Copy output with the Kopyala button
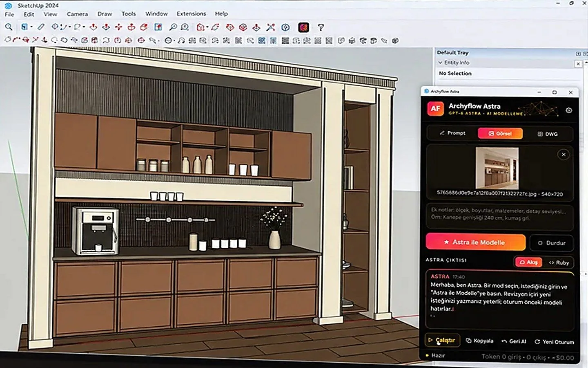588x368 pixels. (x=480, y=341)
